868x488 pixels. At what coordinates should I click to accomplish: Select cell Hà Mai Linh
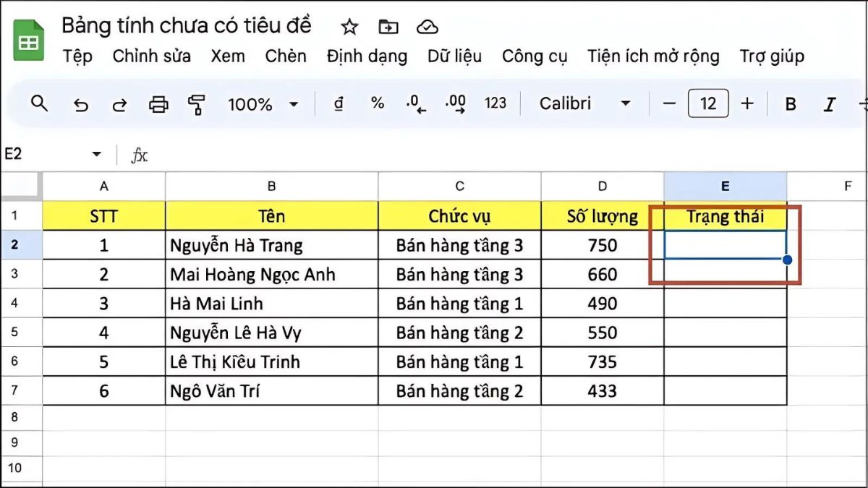click(271, 304)
